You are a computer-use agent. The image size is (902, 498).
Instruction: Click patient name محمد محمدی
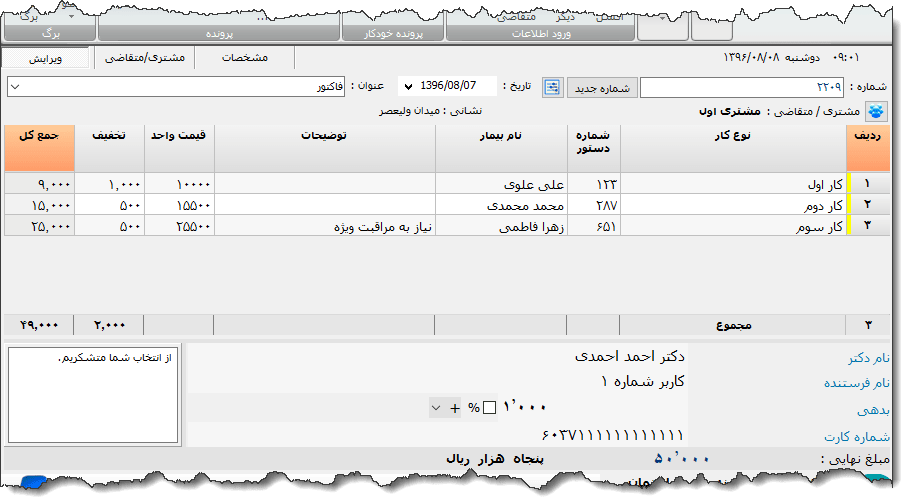[502, 205]
